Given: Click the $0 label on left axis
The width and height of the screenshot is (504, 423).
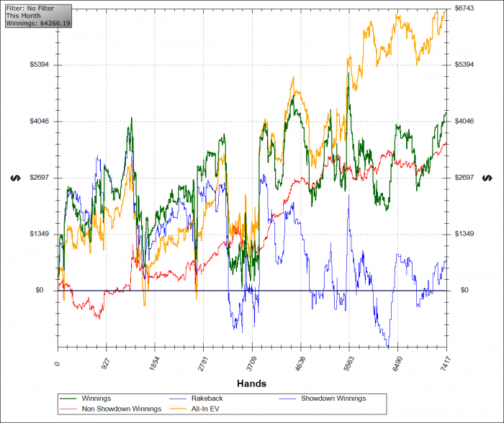Looking at the screenshot, I should coord(40,291).
